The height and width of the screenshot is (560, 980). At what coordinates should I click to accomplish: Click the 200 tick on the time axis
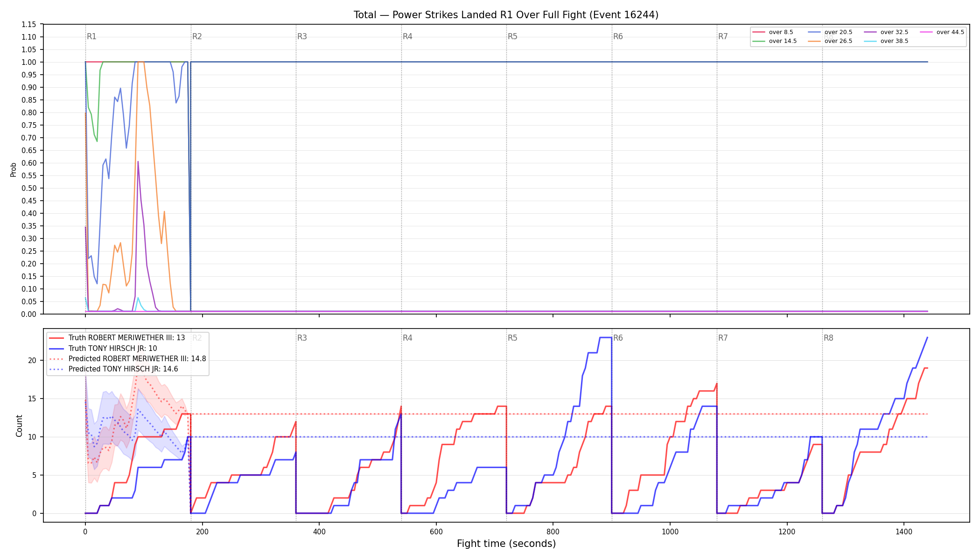[202, 532]
